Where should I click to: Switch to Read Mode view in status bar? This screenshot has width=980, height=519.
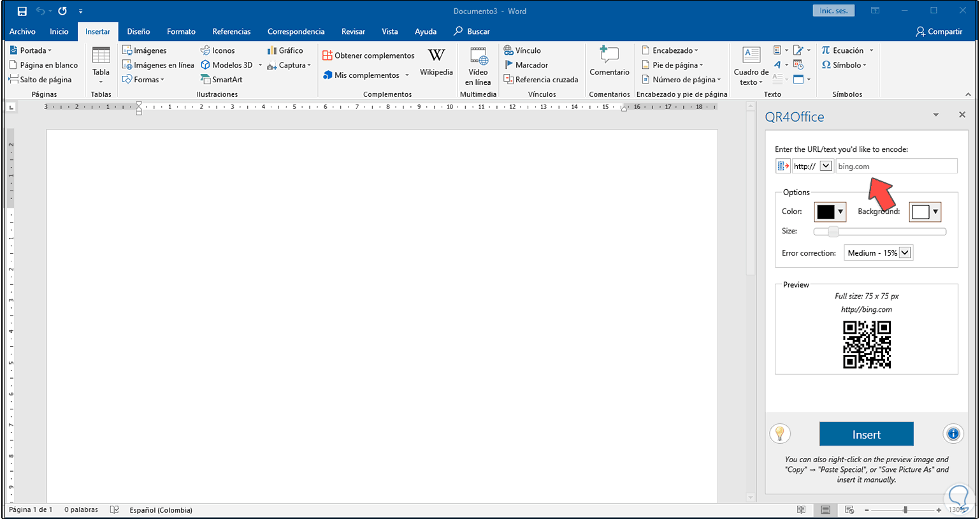point(801,510)
